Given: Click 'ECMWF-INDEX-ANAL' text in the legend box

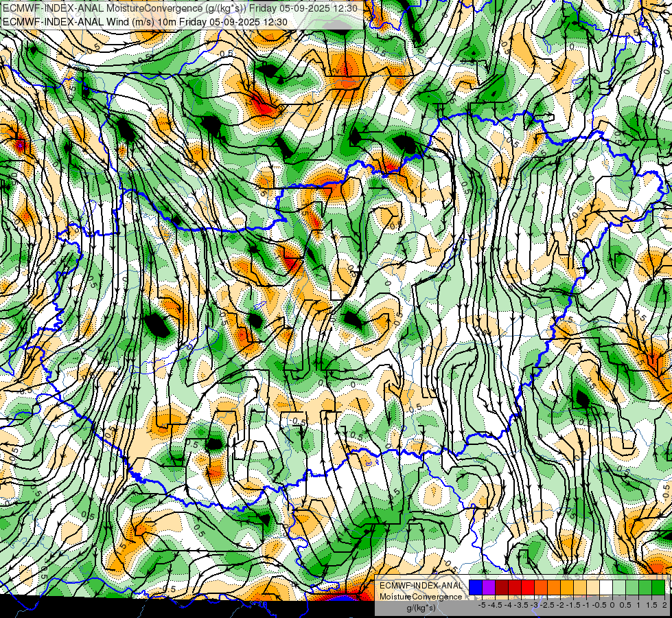Looking at the screenshot, I should tap(421, 586).
